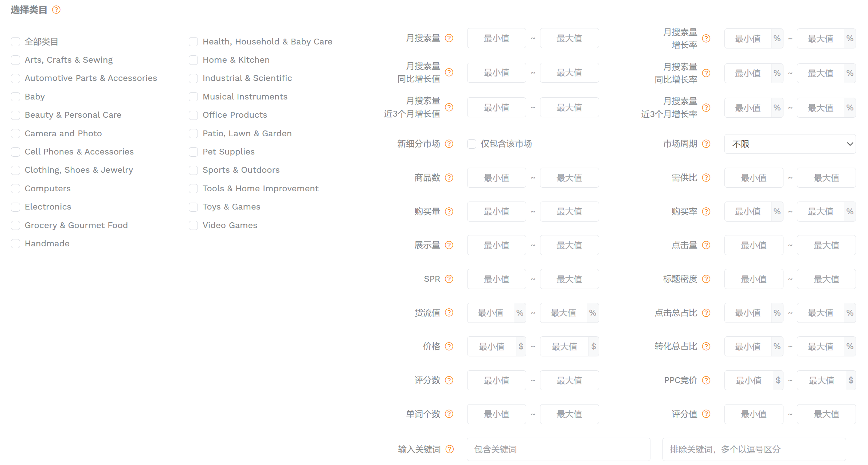The width and height of the screenshot is (868, 465).
Task: Focus the 价格 minimum value field
Action: [492, 347]
